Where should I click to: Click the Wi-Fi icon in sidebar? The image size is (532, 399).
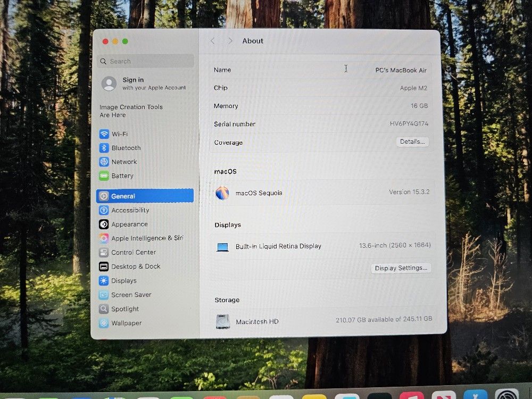[104, 134]
